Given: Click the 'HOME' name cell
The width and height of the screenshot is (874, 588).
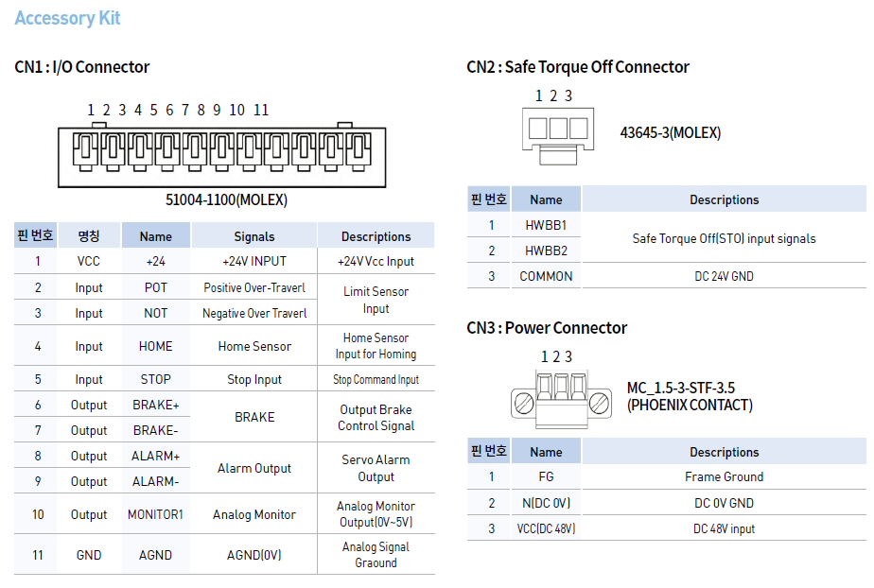Looking at the screenshot, I should 155,346.
